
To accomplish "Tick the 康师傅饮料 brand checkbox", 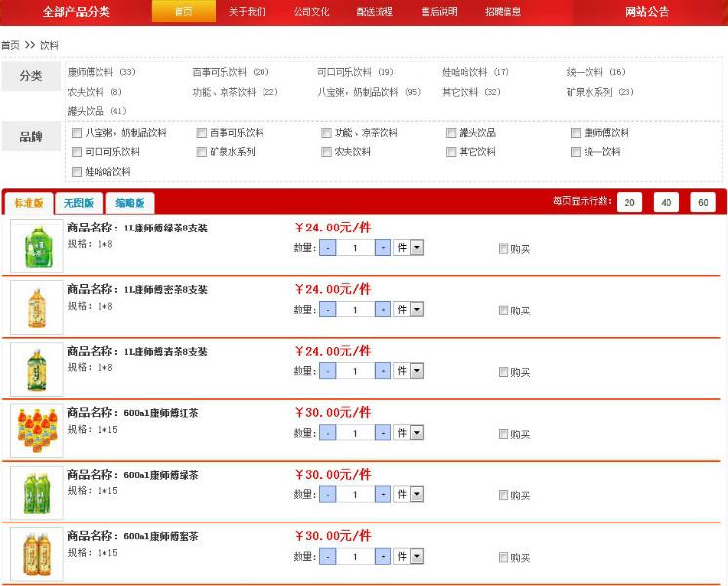I will point(576,133).
